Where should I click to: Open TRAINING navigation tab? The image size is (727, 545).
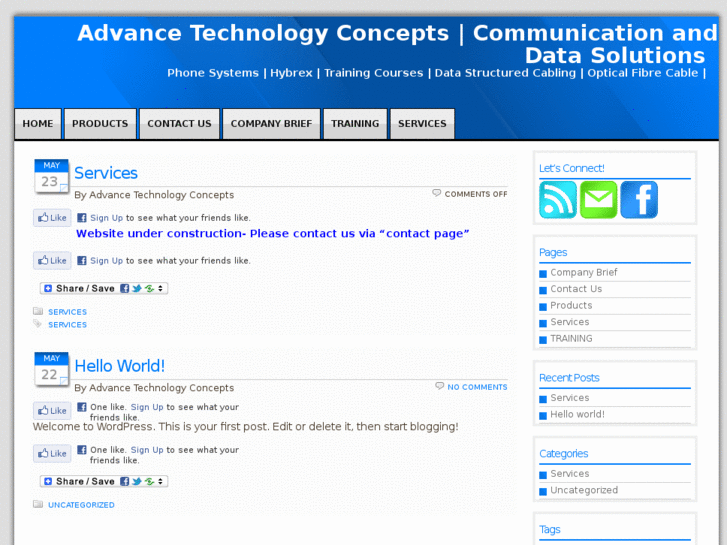[355, 124]
